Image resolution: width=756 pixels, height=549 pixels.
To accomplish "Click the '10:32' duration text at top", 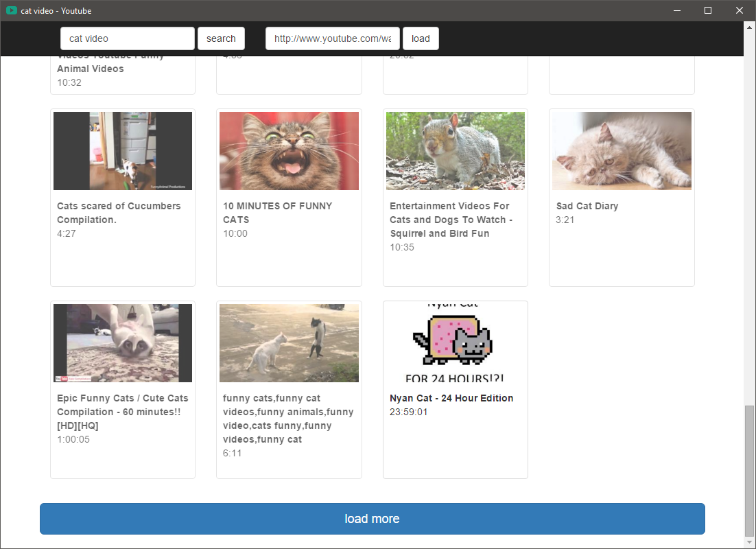I will click(69, 82).
